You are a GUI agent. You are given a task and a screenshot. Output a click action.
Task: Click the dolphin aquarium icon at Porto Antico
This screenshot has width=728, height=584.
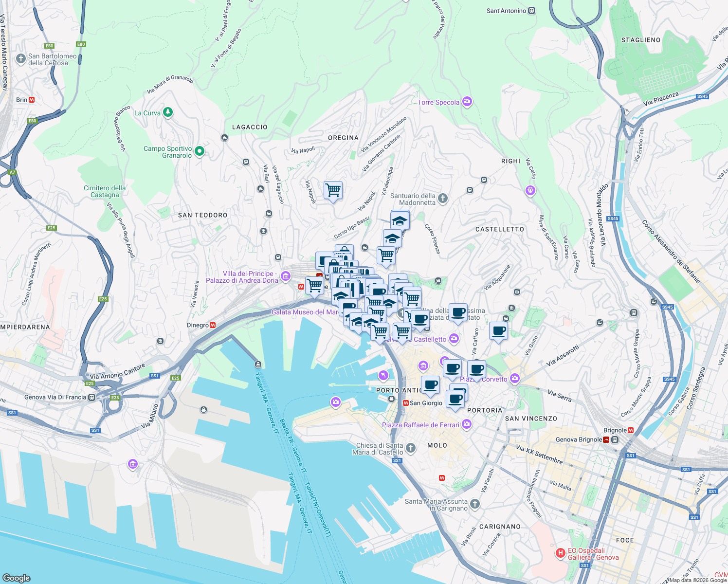(x=383, y=375)
